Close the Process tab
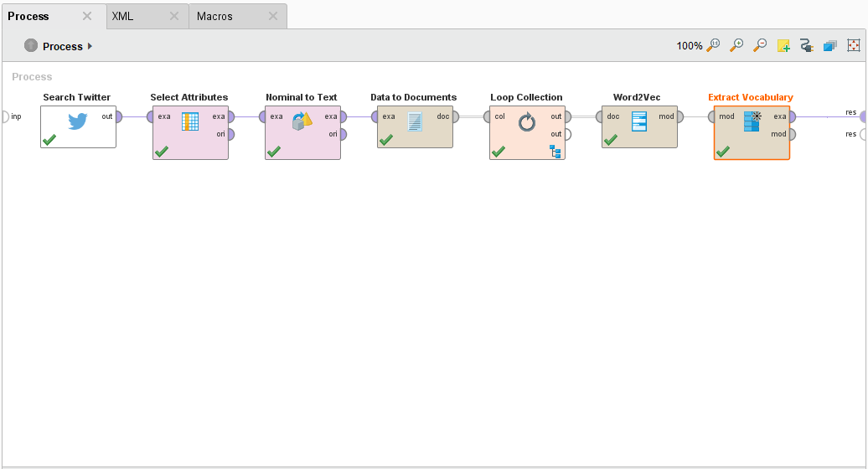This screenshot has height=469, width=868. 87,16
